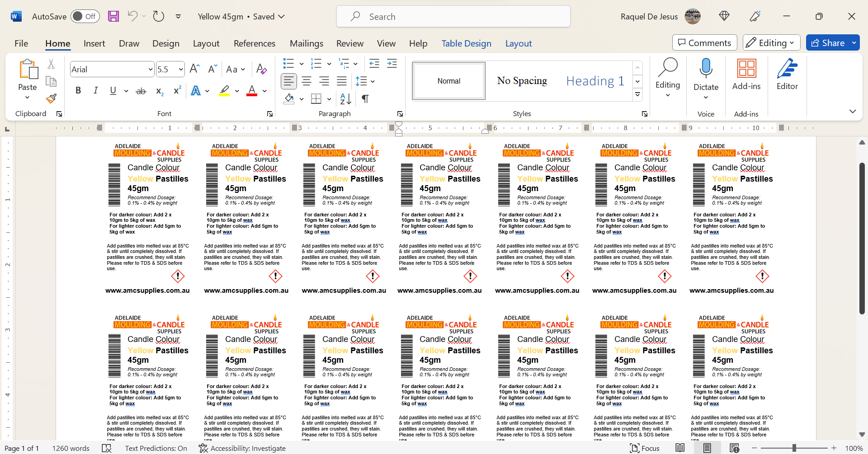Open the Table Design tab

click(466, 43)
